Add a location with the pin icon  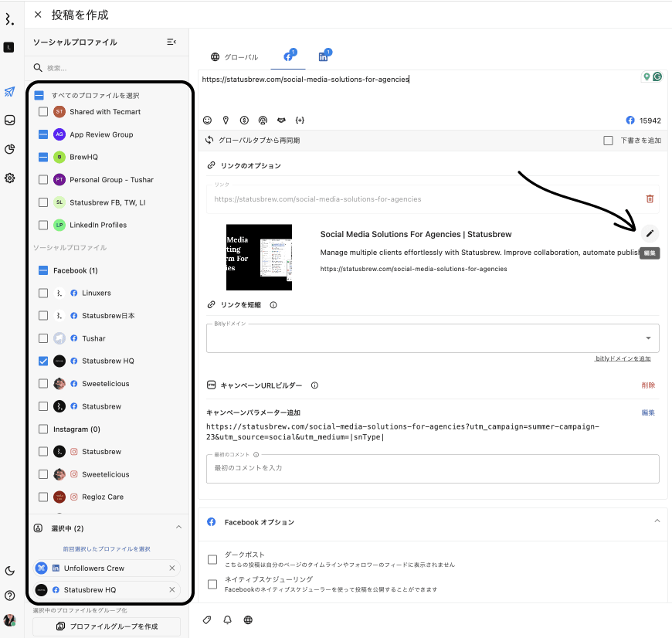[226, 120]
